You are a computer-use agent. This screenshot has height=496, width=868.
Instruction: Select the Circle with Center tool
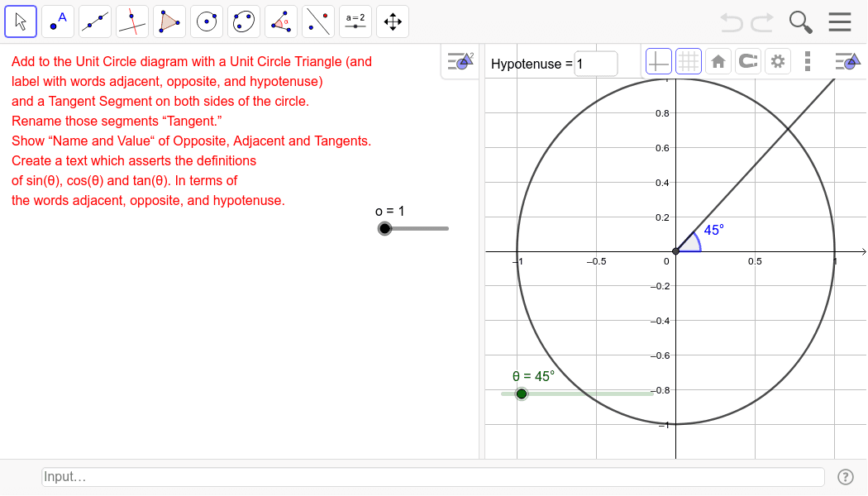pyautogui.click(x=206, y=21)
